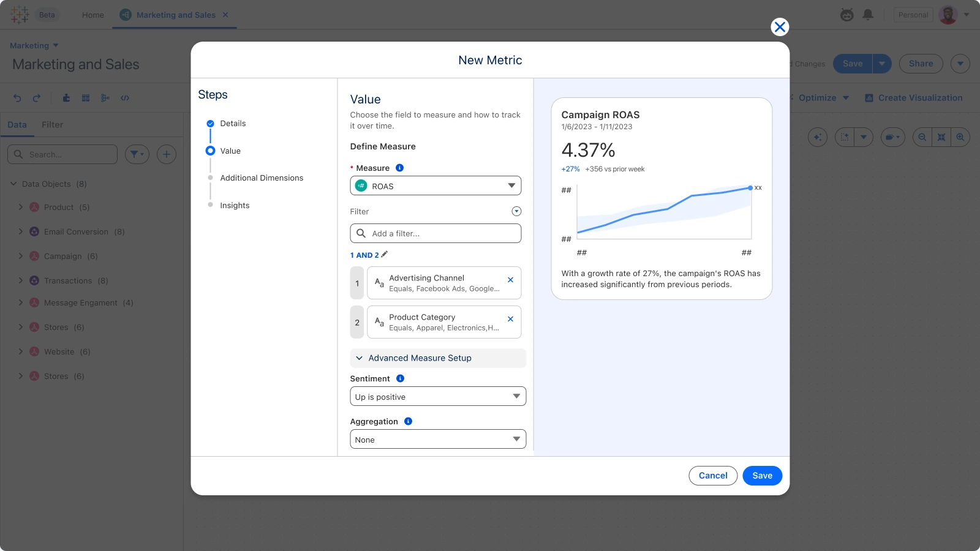Open the filter funnel dropdown
The image size is (980, 551).
(137, 154)
